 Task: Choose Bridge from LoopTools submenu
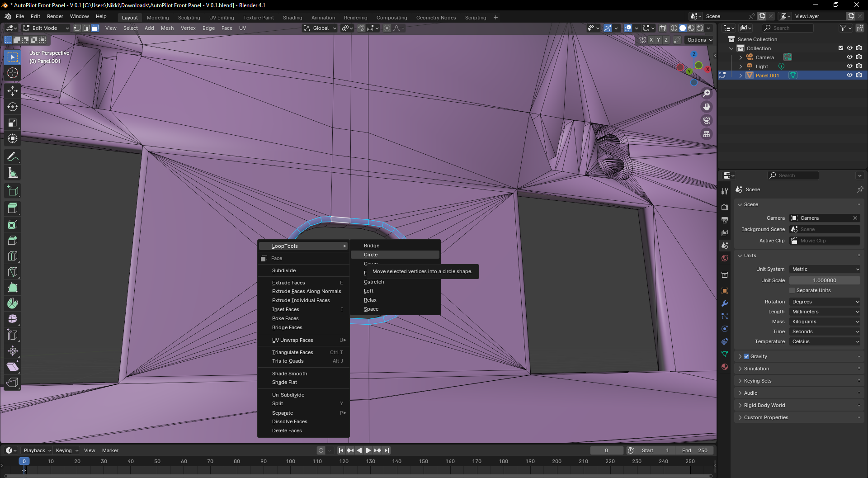click(x=395, y=246)
